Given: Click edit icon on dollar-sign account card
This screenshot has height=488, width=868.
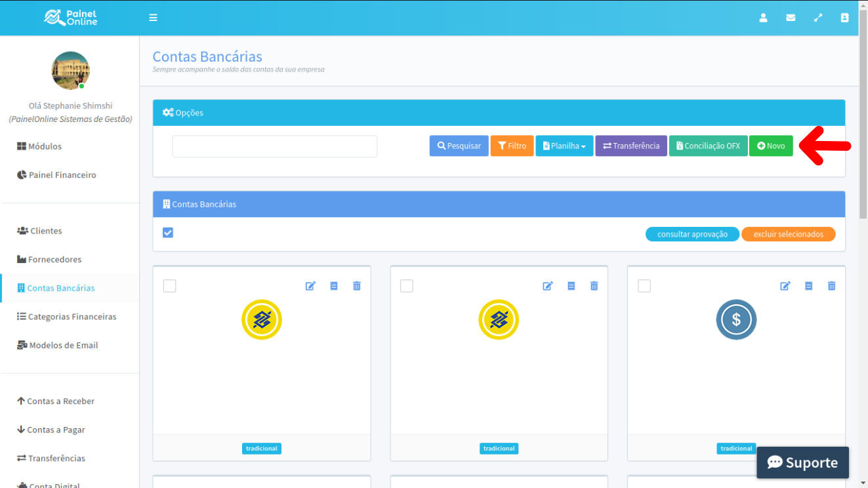Looking at the screenshot, I should tap(785, 286).
